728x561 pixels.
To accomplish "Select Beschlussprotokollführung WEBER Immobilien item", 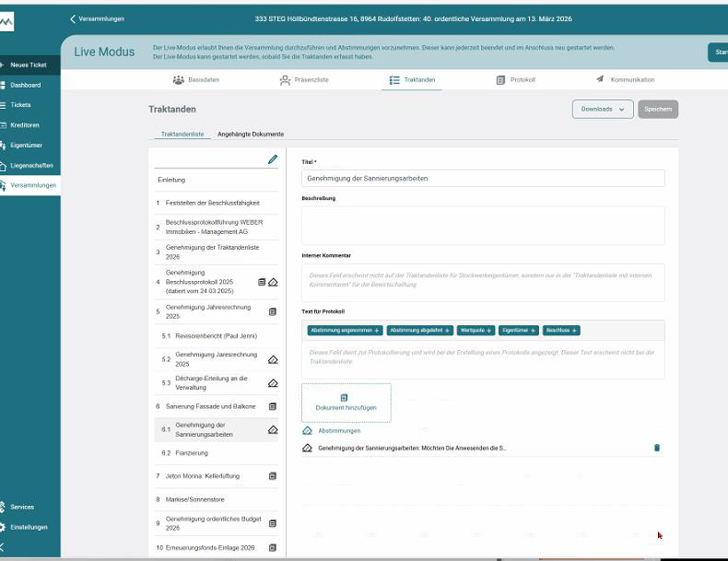I will coord(217,227).
